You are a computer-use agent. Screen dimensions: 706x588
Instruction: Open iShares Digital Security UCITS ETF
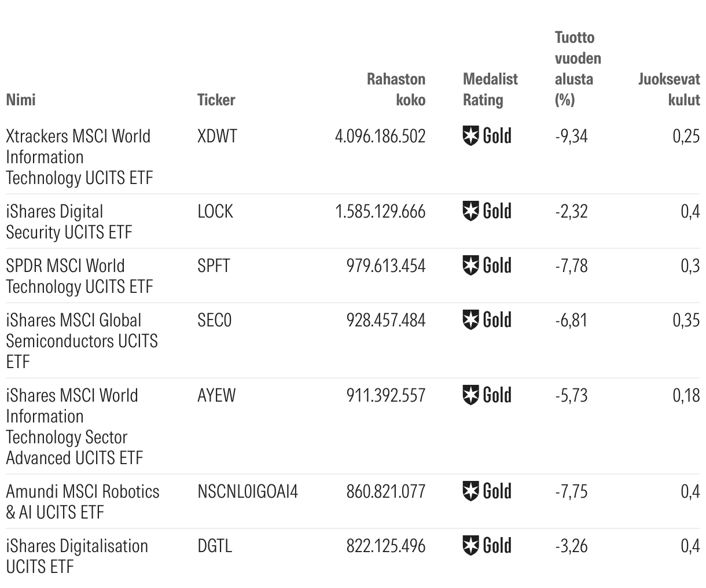(69, 222)
